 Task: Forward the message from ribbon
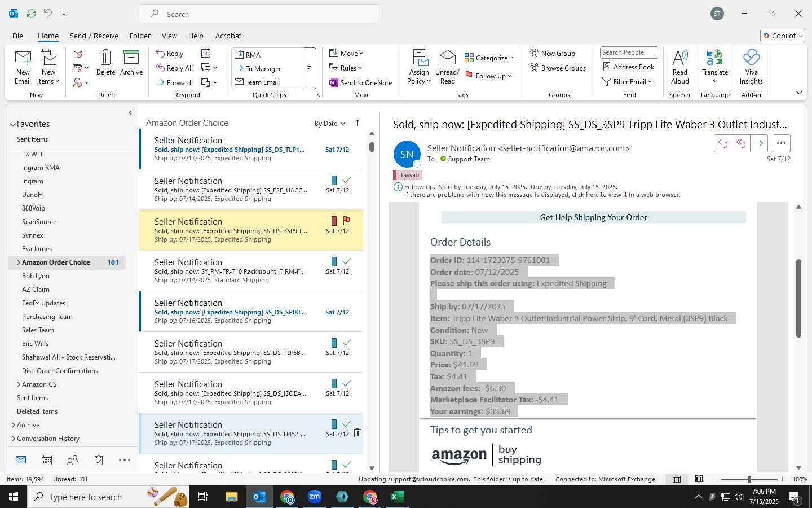[x=174, y=82]
